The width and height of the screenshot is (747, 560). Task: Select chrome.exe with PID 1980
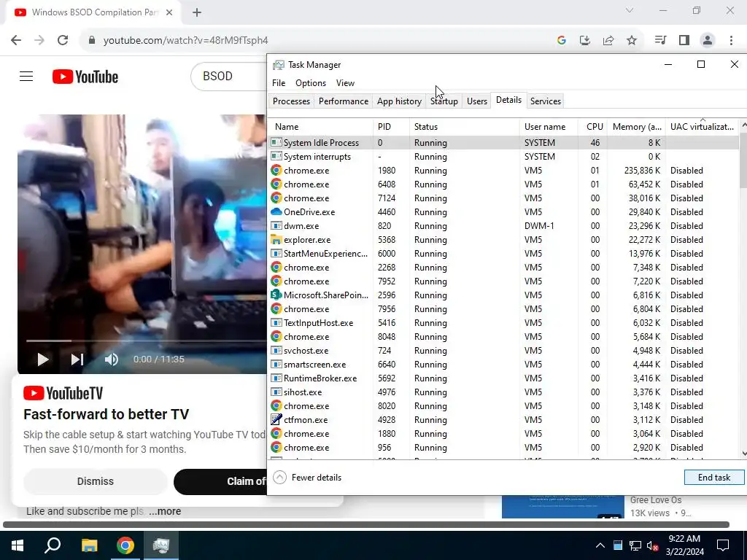[503, 171]
